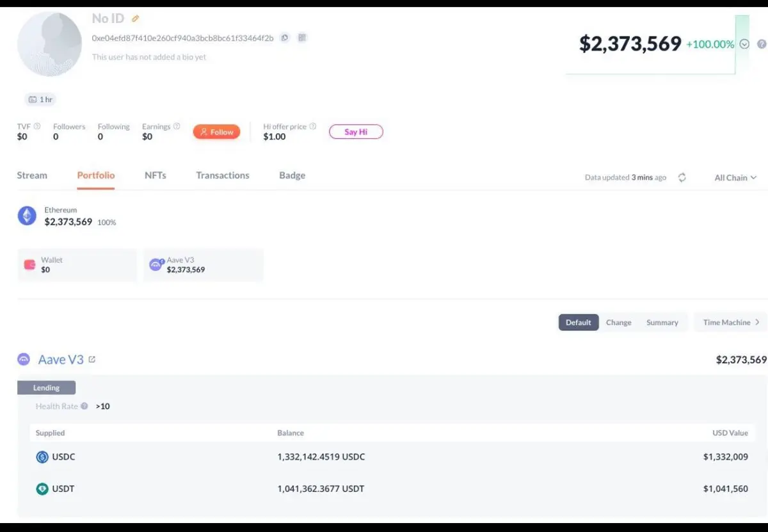Switch to Summary view
This screenshot has width=768, height=532.
pos(662,322)
